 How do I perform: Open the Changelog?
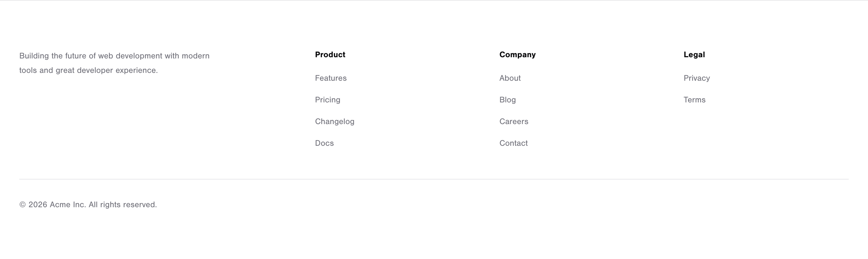click(x=335, y=121)
